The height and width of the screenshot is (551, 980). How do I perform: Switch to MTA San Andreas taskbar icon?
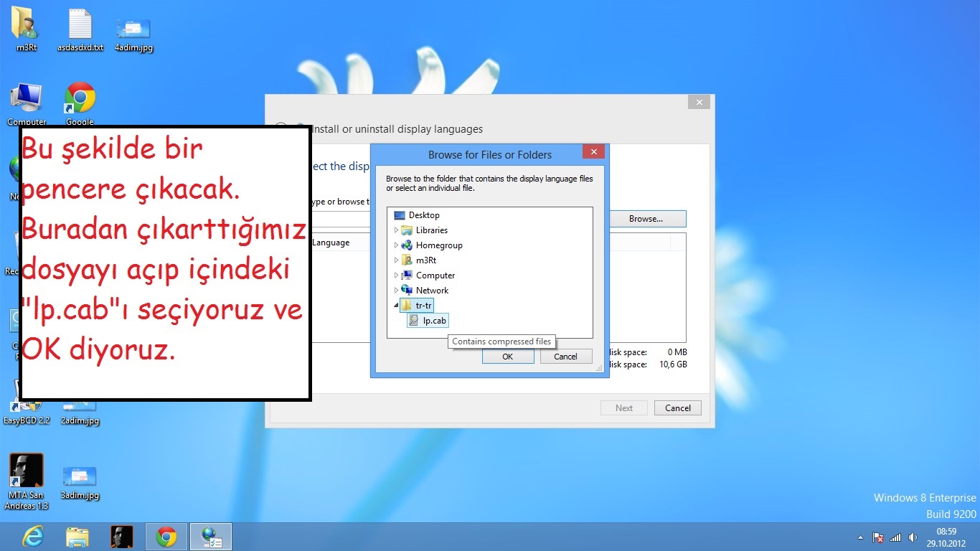[122, 537]
